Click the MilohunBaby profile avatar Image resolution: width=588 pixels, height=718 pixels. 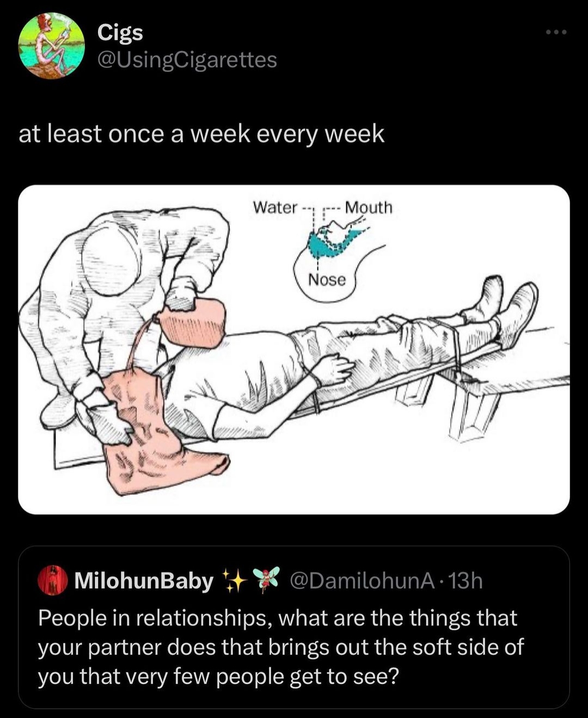coord(52,580)
